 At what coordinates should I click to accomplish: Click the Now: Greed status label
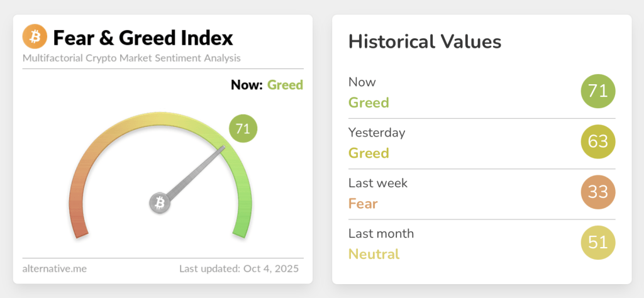pyautogui.click(x=267, y=84)
